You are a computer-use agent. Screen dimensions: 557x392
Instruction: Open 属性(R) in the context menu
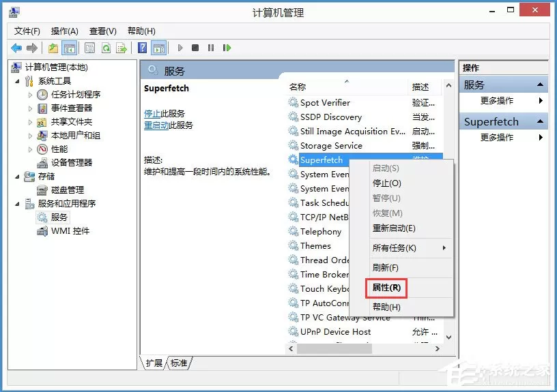tap(386, 287)
